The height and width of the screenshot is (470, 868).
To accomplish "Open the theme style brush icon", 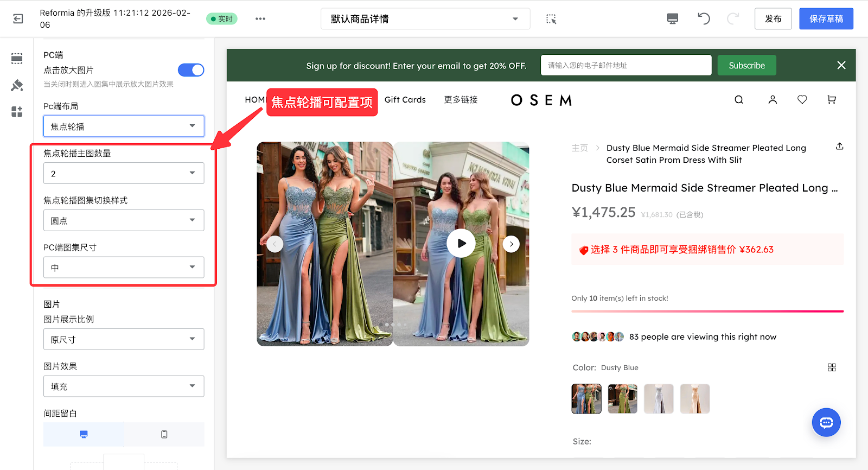I will 17,85.
